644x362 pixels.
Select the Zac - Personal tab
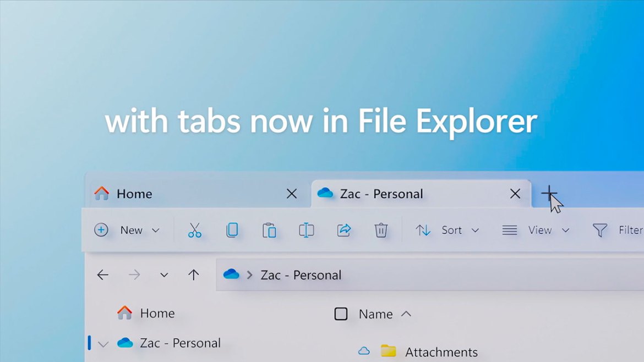(421, 194)
